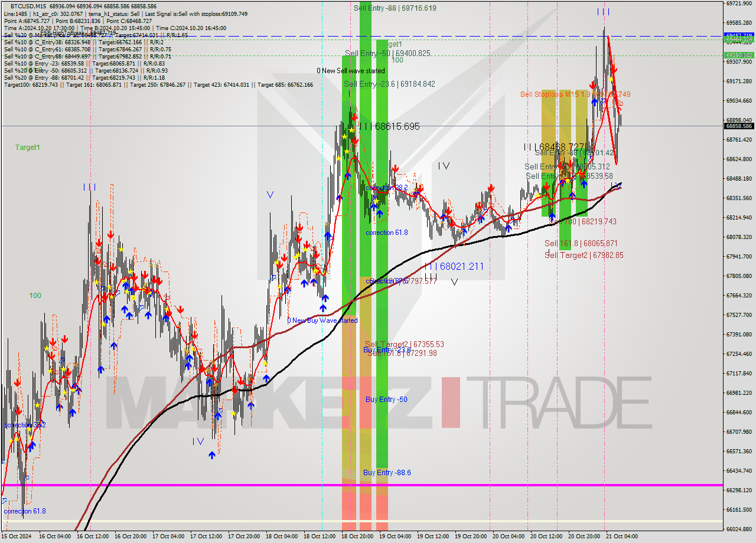Click the '20 Oct 04:00' time axis label
Image resolution: width=756 pixels, height=543 pixels.
[508, 537]
